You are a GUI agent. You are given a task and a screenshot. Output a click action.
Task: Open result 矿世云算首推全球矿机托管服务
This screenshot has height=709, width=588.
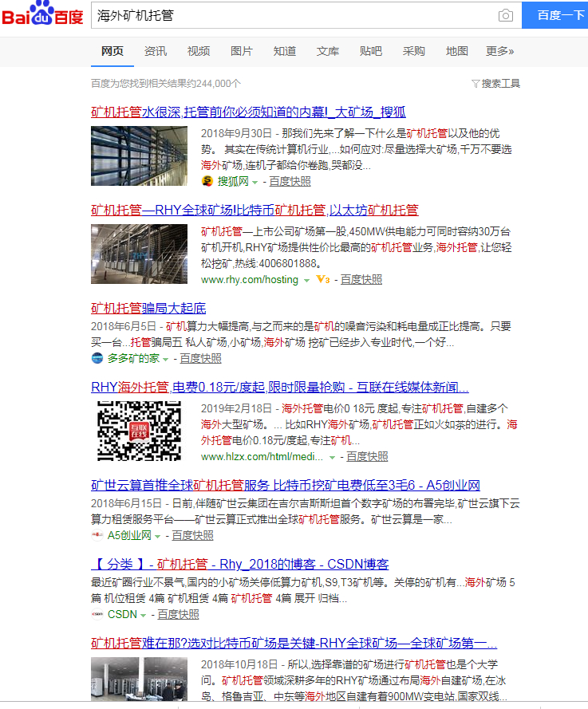point(286,485)
